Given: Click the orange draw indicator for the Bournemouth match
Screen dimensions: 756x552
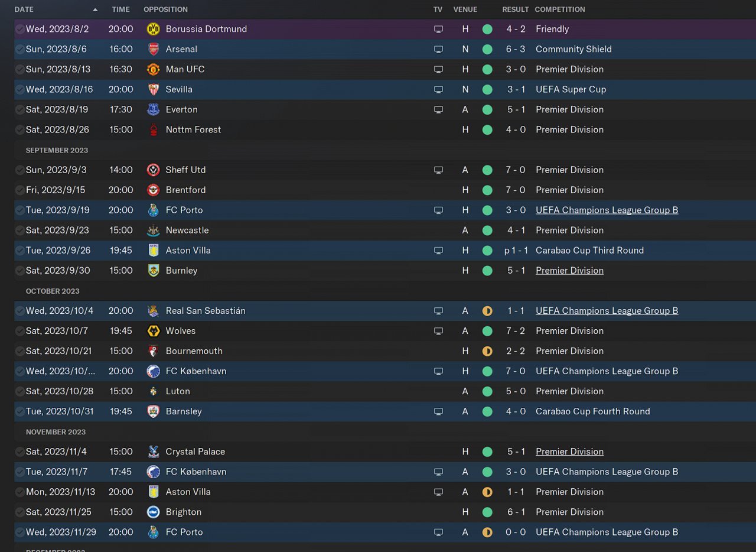Looking at the screenshot, I should (487, 351).
